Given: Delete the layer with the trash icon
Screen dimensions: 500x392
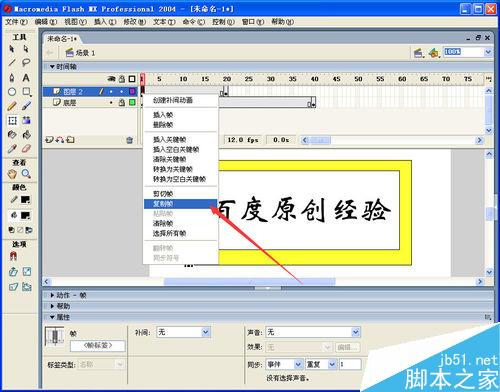Looking at the screenshot, I should pyautogui.click(x=130, y=140).
